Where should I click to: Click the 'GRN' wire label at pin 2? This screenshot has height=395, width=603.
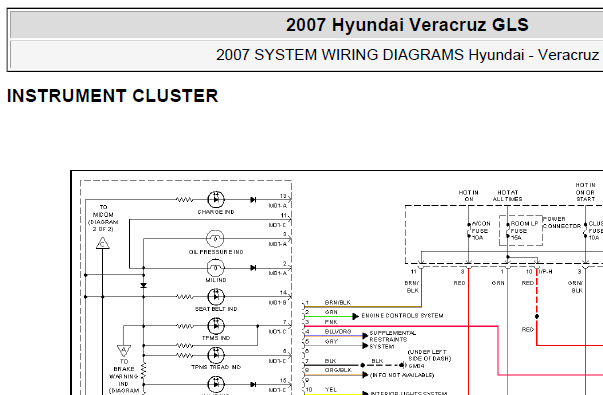click(331, 312)
